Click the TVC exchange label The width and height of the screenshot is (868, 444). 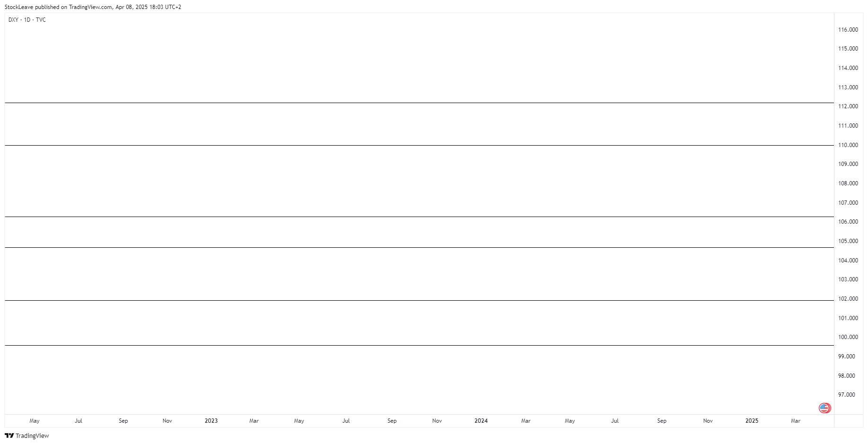[41, 20]
